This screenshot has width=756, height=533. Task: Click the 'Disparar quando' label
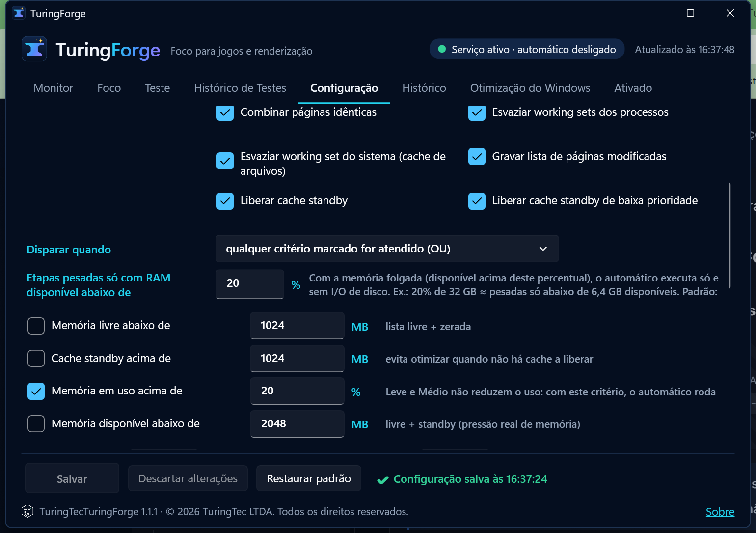click(x=69, y=250)
